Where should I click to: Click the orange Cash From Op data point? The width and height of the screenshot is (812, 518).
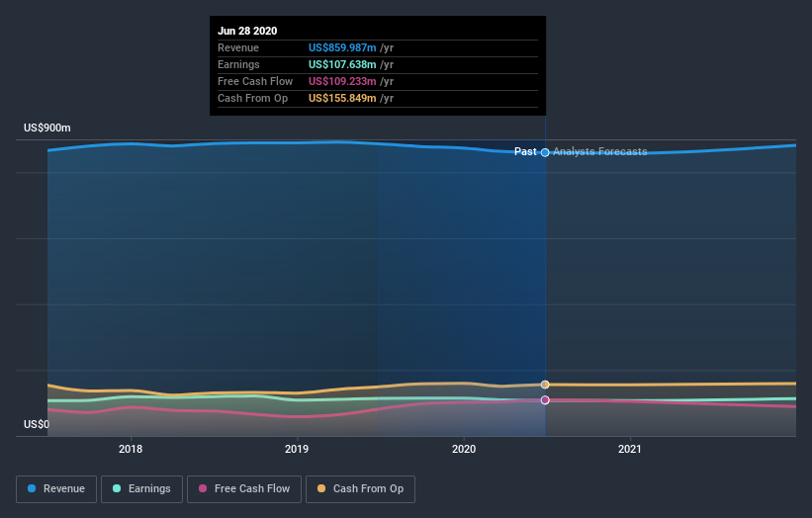545,385
